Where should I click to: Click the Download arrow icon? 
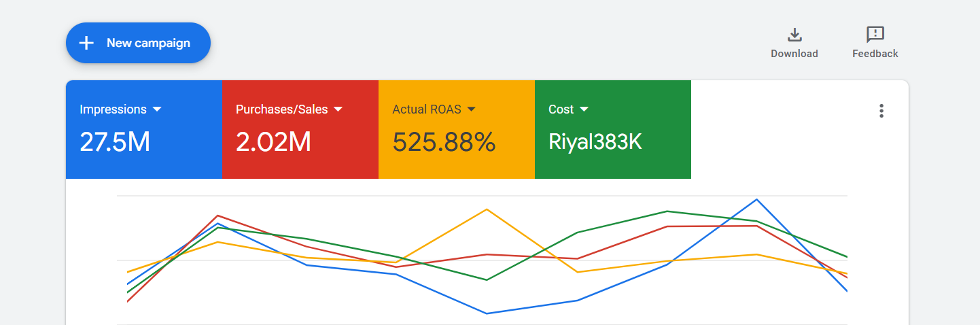click(794, 35)
